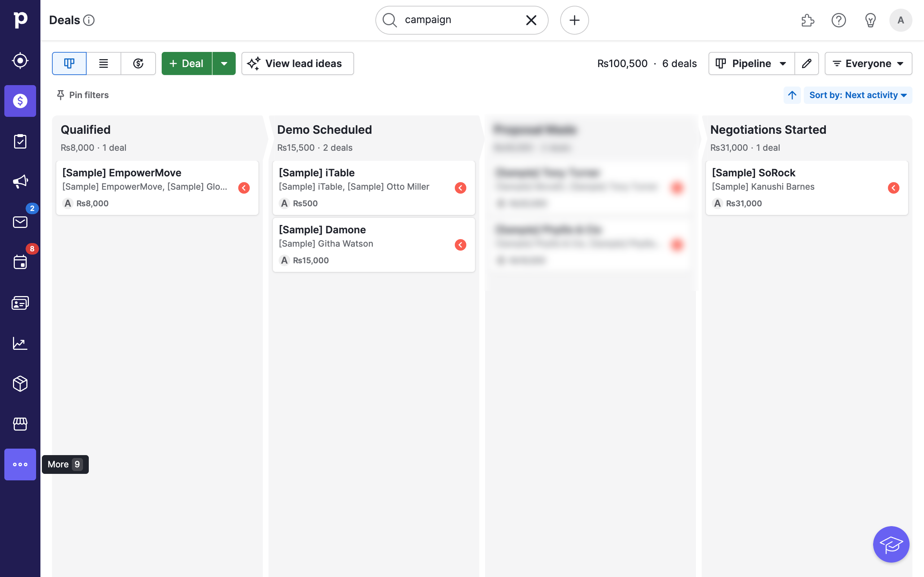Open the Everyone owner filter dropdown
The height and width of the screenshot is (577, 924).
[868, 63]
